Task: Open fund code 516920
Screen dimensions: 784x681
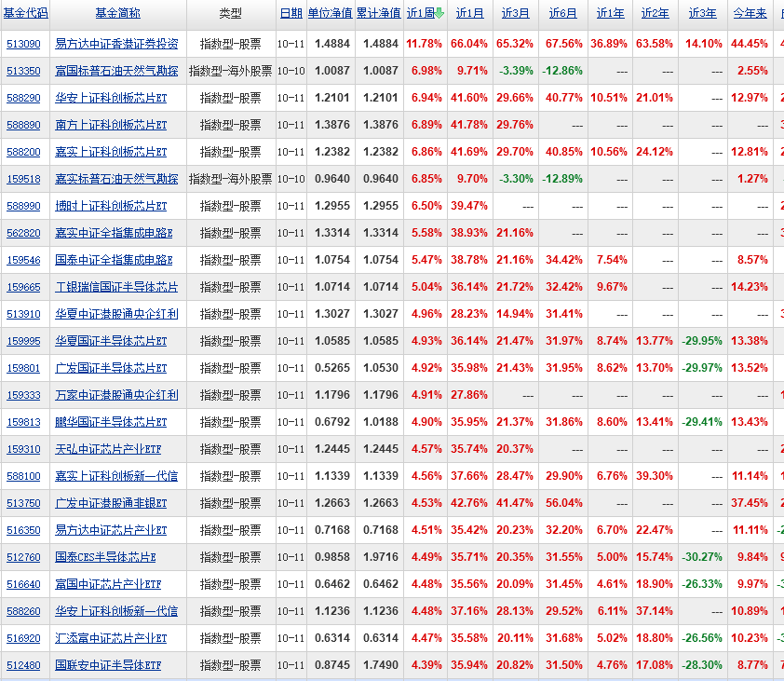Action: point(23,638)
